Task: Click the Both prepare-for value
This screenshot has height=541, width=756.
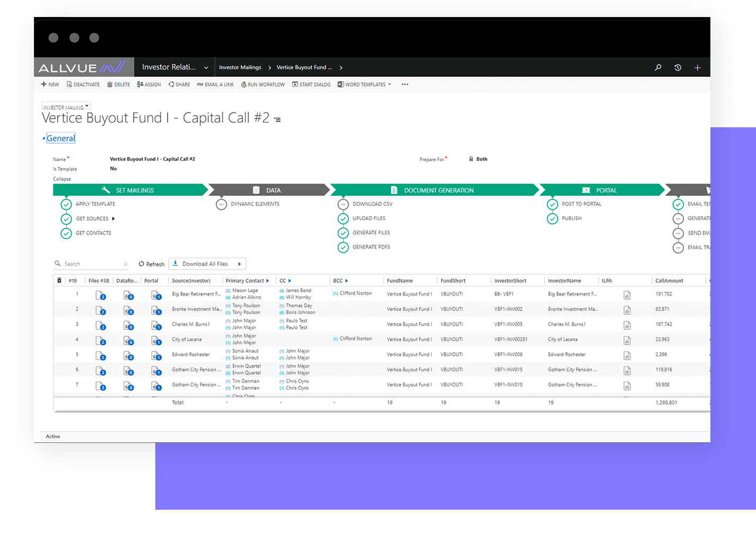Action: coord(482,159)
